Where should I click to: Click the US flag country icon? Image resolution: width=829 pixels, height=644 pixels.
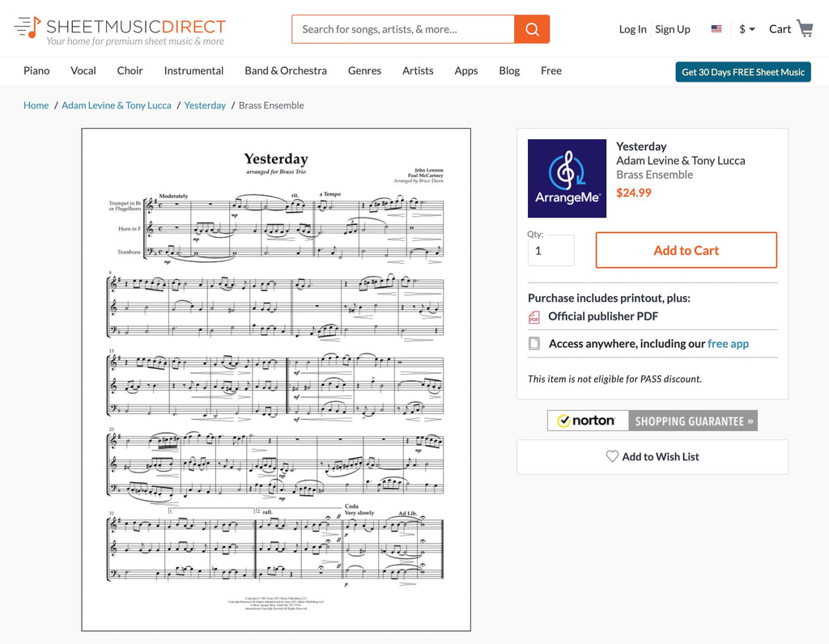coord(716,29)
